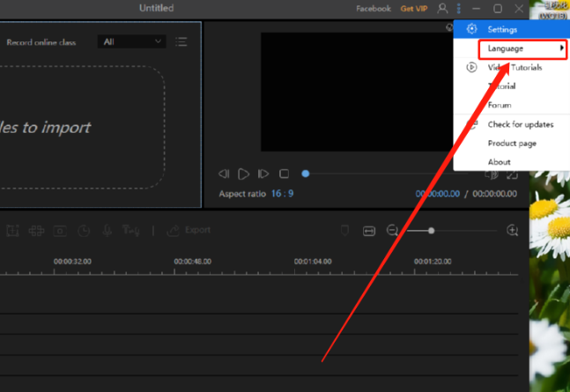This screenshot has height=392, width=570.
Task: Select Record online class label
Action: pos(41,42)
